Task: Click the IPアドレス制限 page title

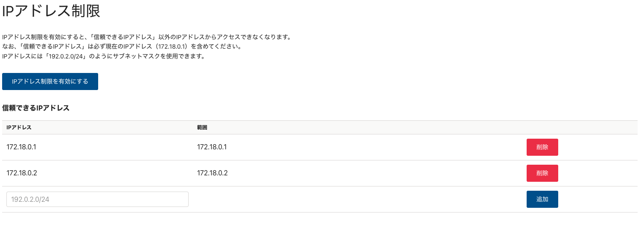Action: point(51,12)
